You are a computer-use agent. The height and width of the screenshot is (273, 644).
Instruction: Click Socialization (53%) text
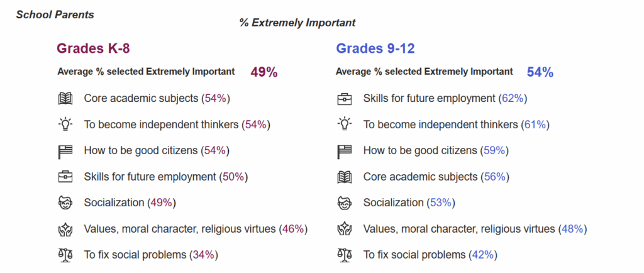(x=409, y=203)
